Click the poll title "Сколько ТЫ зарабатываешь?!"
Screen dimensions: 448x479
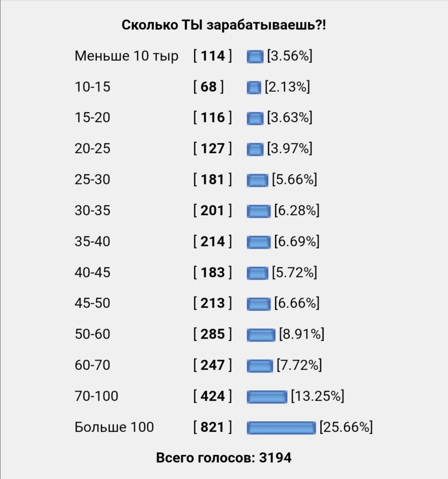click(x=224, y=25)
